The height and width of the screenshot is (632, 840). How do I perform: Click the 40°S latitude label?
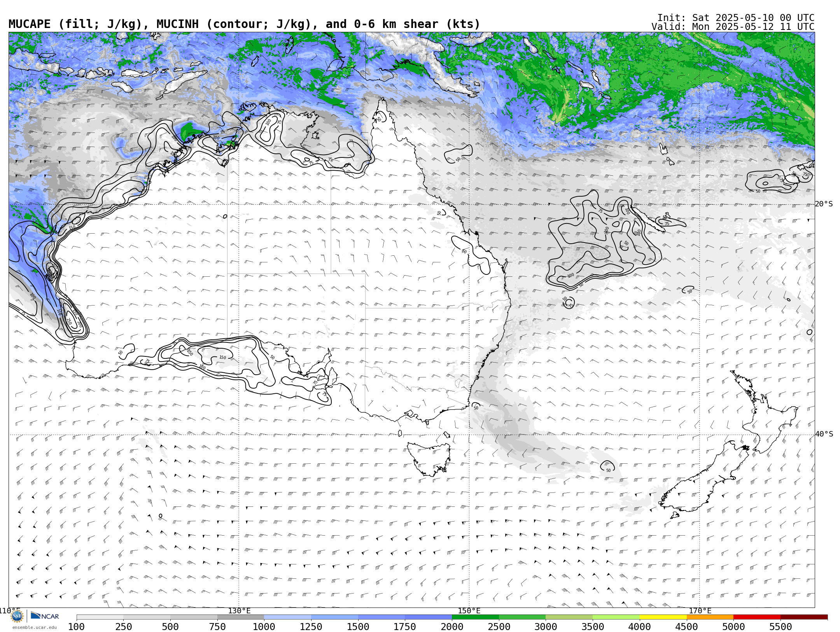point(824,434)
